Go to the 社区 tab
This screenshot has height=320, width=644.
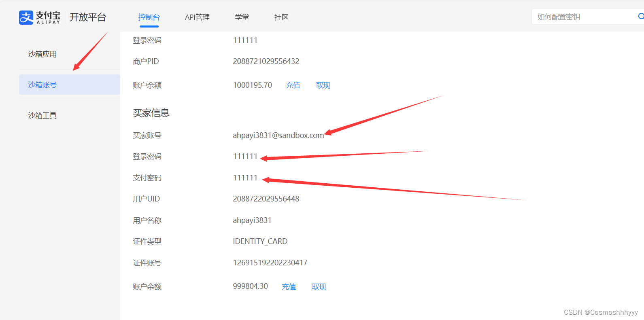pos(281,17)
